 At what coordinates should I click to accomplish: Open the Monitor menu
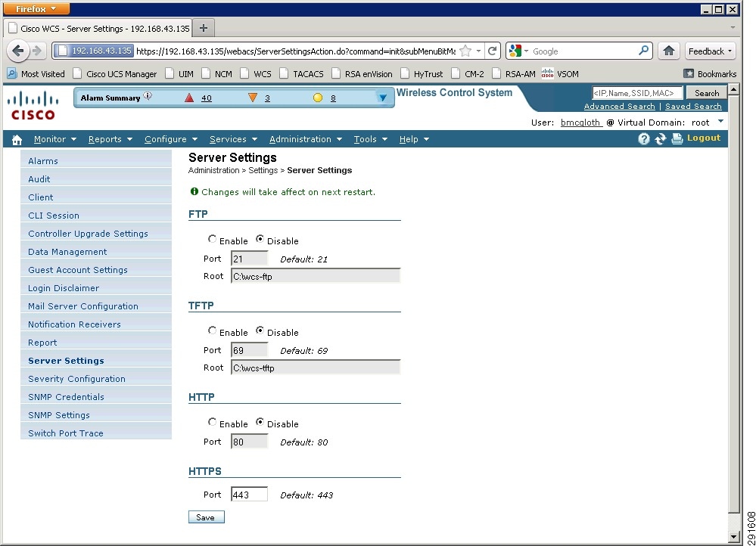pos(55,139)
